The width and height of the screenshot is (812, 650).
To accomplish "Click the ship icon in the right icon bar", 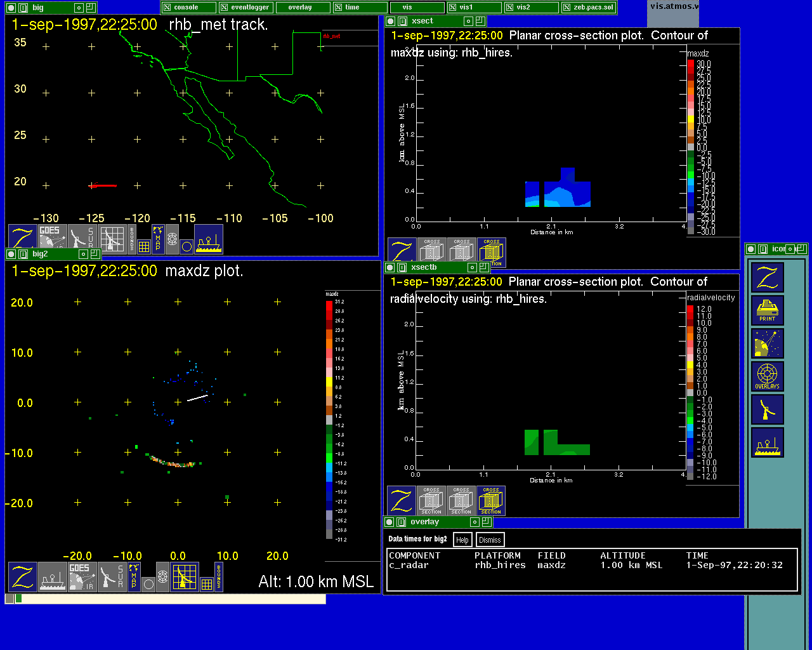I will tap(767, 442).
